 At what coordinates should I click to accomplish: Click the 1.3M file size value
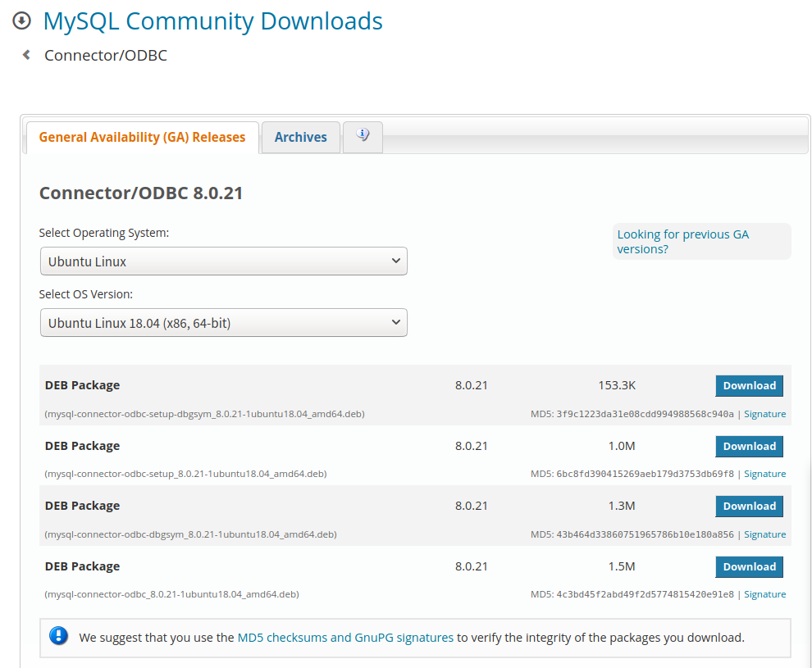tap(622, 506)
